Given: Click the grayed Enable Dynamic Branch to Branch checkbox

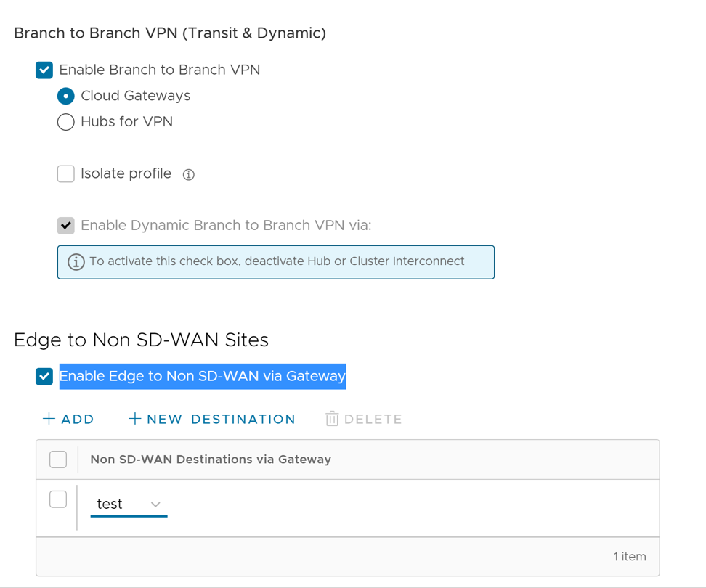Looking at the screenshot, I should [65, 226].
